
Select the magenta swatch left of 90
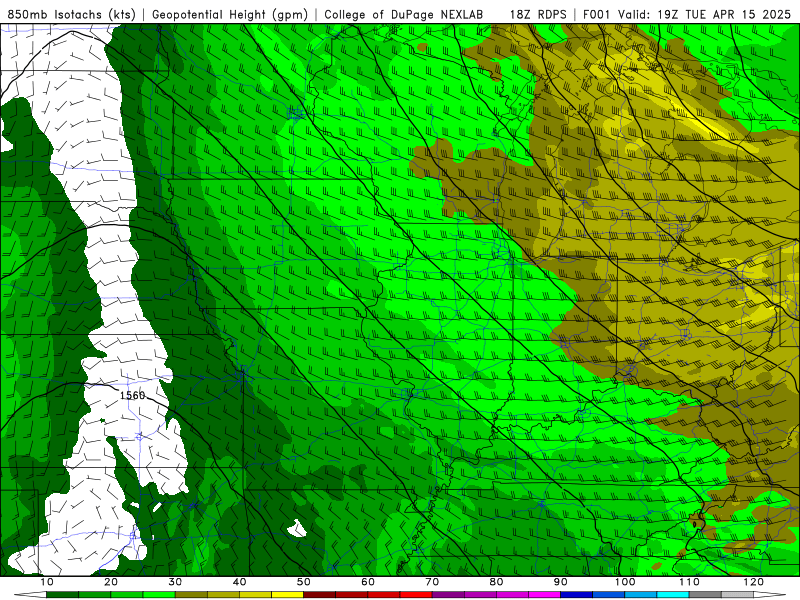[544, 595]
